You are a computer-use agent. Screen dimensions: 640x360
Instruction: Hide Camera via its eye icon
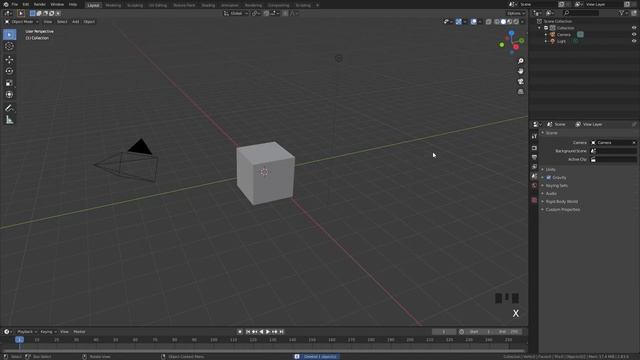pyautogui.click(x=634, y=35)
